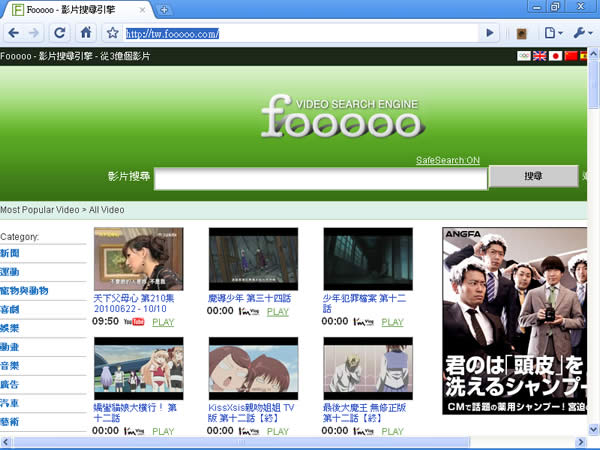The image size is (600, 450).
Task: Click the browser forward arrow
Action: point(34,33)
